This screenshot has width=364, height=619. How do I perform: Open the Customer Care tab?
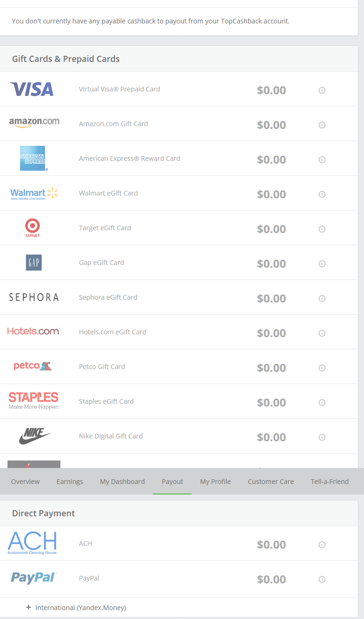(271, 482)
